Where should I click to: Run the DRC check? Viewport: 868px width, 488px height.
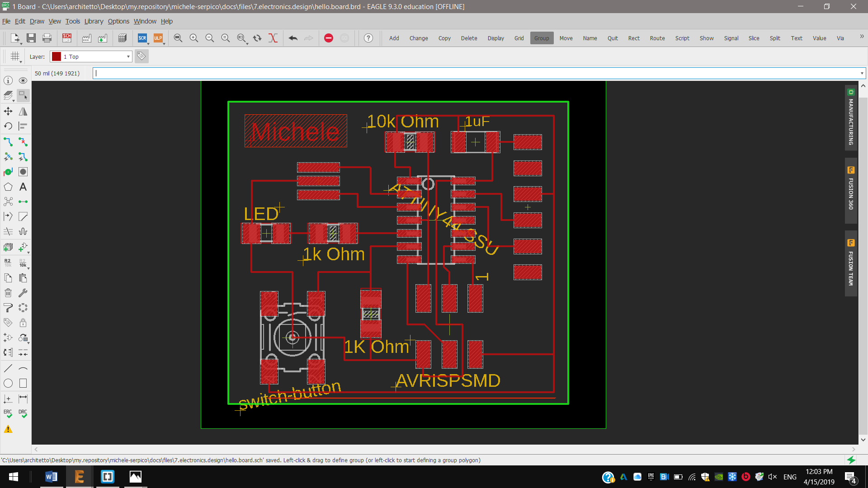click(23, 413)
